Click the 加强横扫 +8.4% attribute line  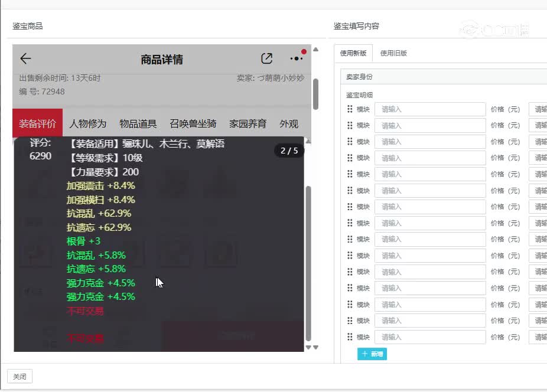pyautogui.click(x=101, y=200)
